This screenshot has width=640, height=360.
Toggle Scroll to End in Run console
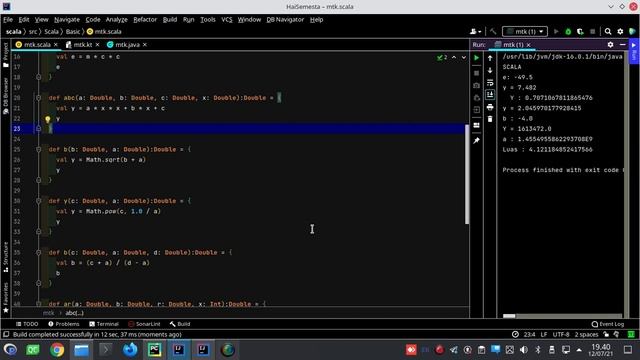click(x=490, y=95)
